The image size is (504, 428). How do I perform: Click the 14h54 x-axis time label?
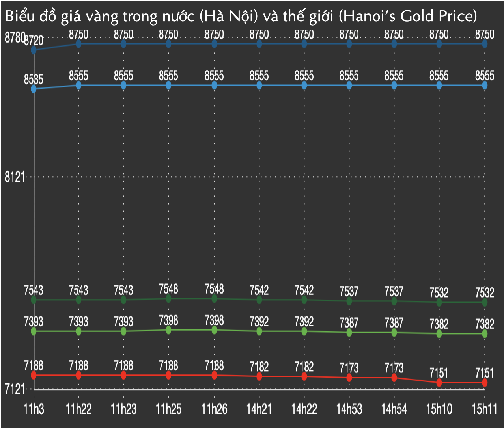click(394, 409)
